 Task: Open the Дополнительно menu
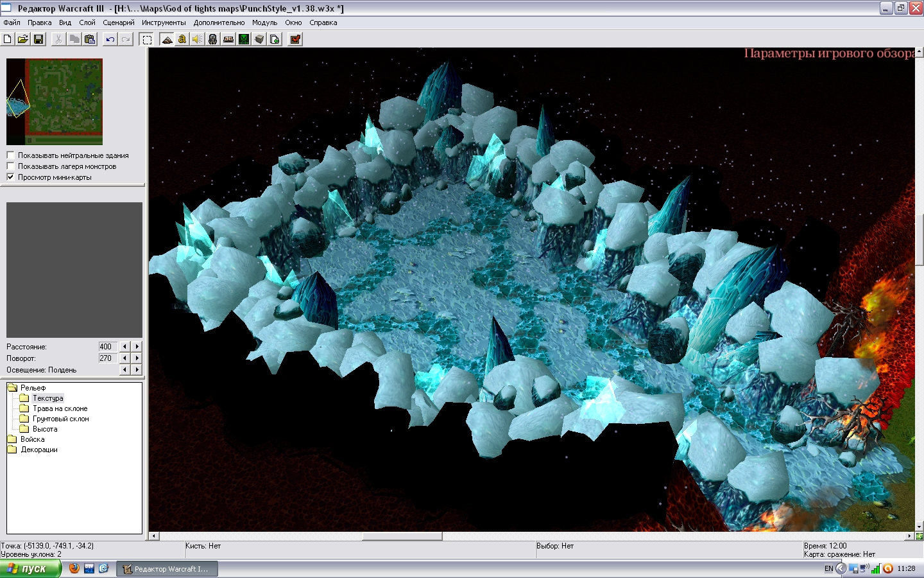pos(219,22)
